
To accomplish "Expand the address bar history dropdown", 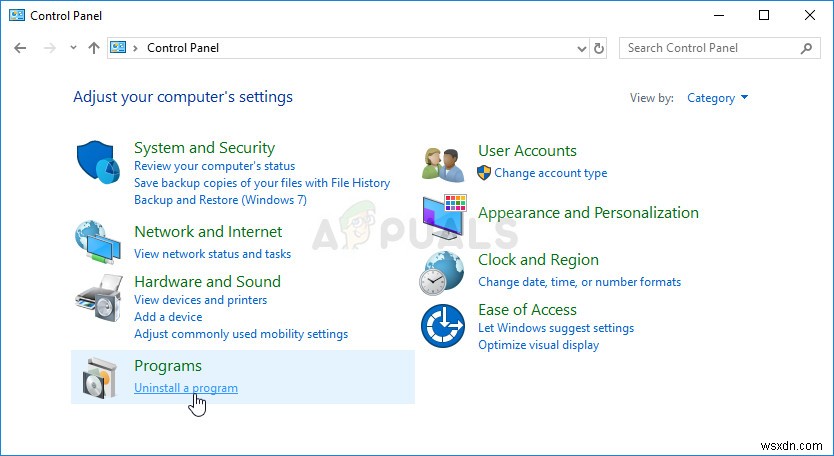I will click(583, 48).
